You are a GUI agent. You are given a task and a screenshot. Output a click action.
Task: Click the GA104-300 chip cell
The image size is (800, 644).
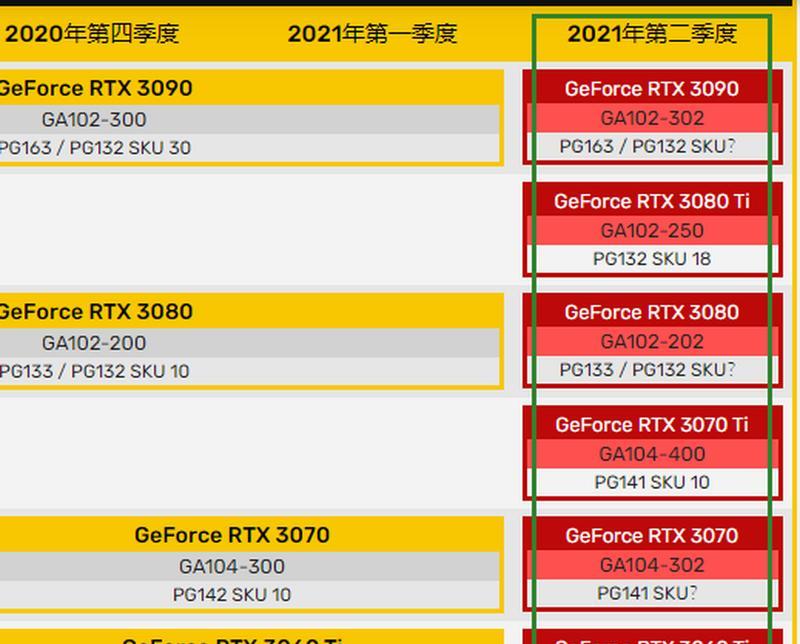(x=232, y=566)
